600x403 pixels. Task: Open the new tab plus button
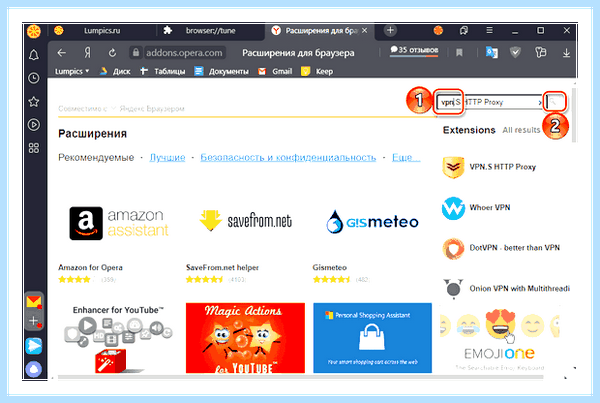point(390,30)
